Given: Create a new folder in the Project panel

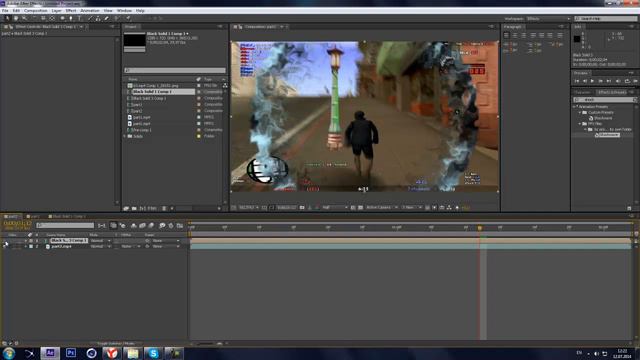Looking at the screenshot, I should click(134, 208).
